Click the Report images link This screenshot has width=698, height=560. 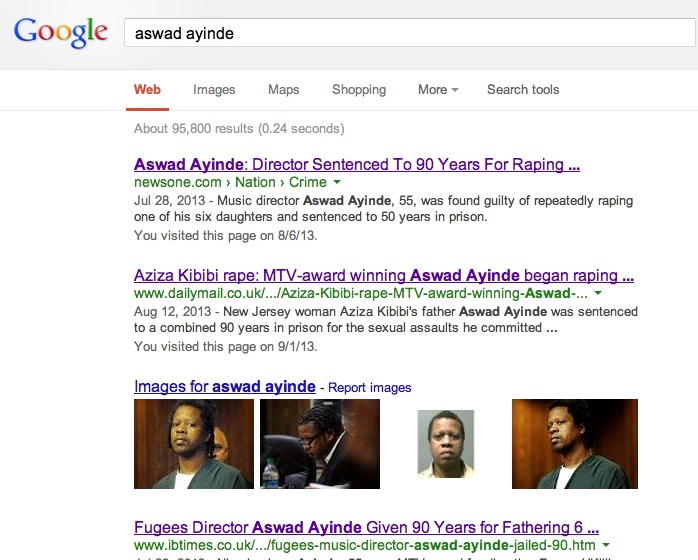[x=369, y=388]
